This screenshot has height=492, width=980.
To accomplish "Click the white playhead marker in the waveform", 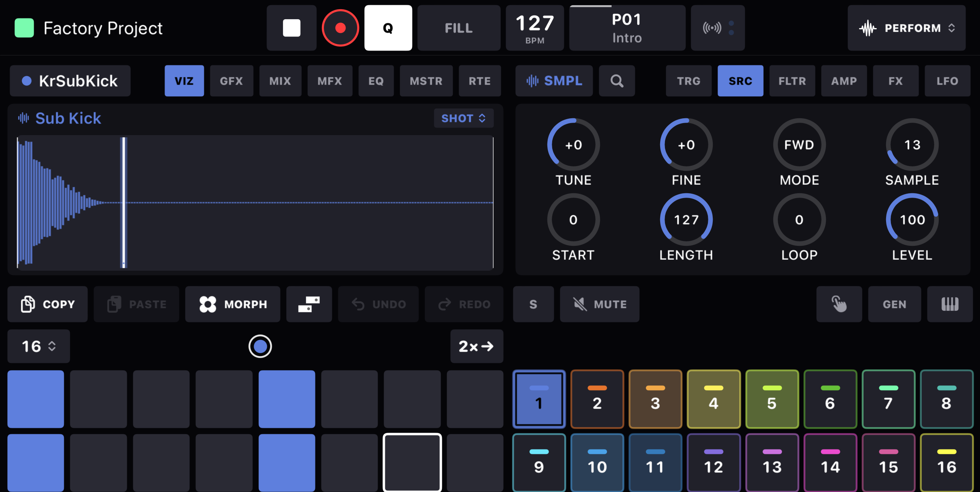I will click(x=124, y=202).
